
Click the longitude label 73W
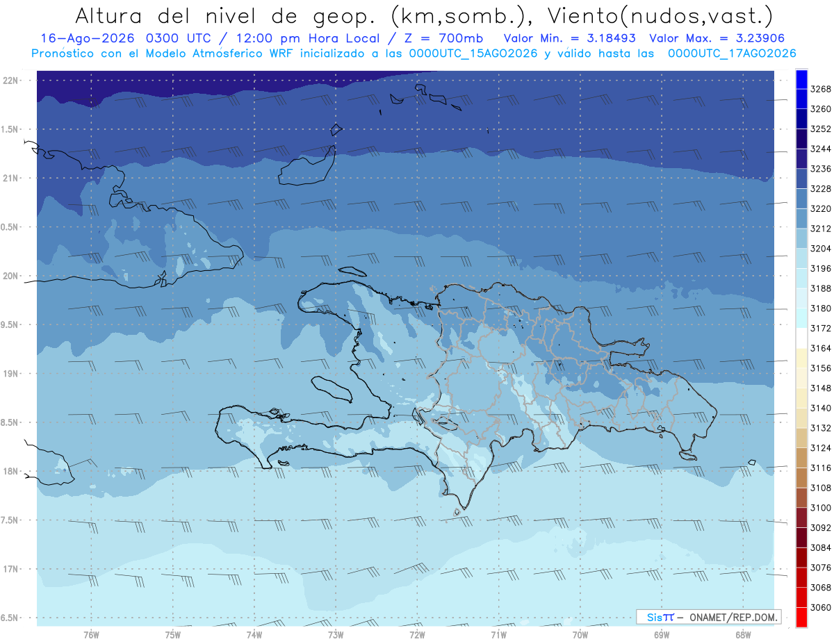336,635
